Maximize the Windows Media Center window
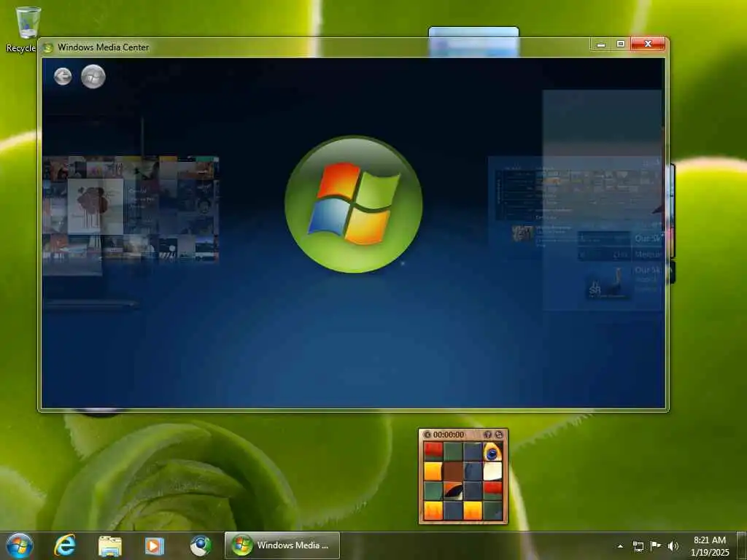This screenshot has width=747, height=560. click(621, 44)
